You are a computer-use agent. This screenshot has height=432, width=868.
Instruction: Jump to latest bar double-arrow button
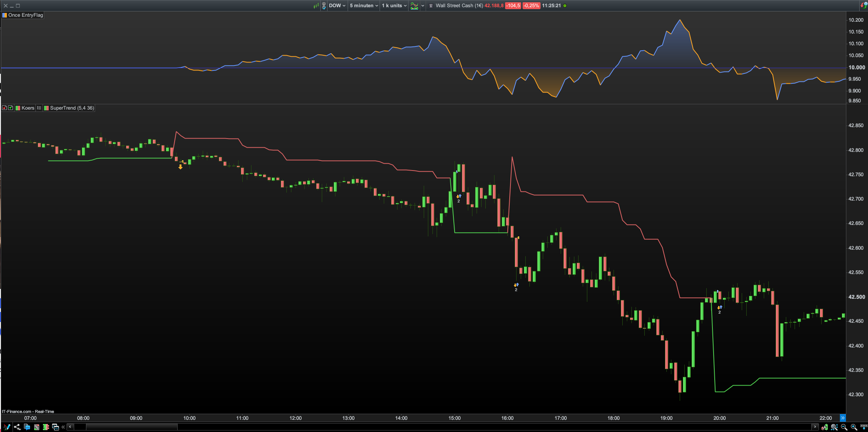843,418
